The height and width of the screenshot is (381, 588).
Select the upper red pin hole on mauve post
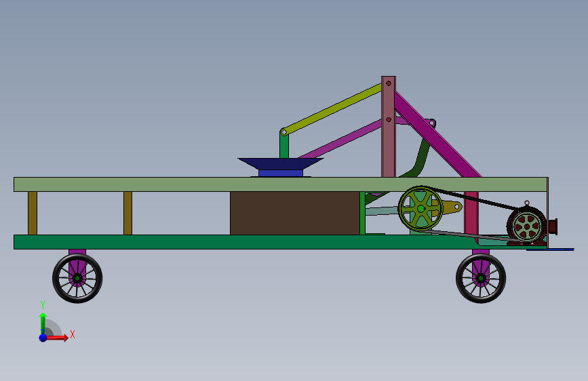point(389,83)
